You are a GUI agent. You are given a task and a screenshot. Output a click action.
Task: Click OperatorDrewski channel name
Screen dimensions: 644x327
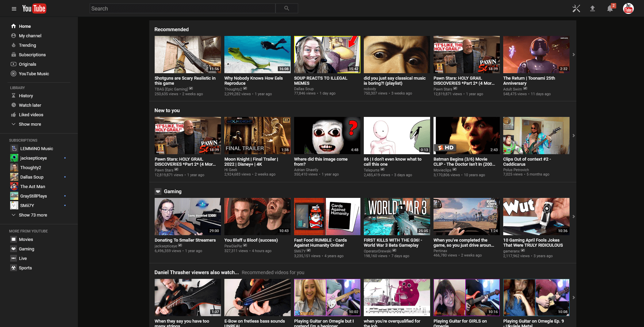click(x=377, y=251)
